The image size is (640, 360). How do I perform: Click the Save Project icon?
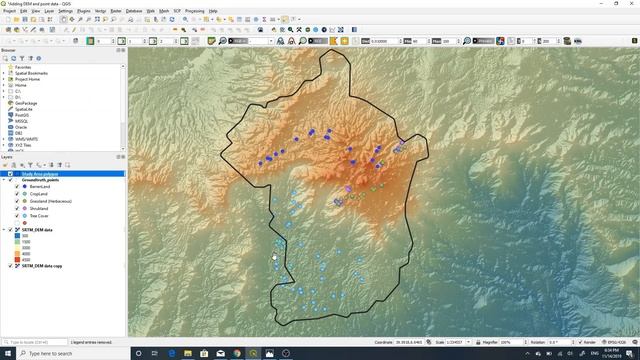(x=25, y=19)
